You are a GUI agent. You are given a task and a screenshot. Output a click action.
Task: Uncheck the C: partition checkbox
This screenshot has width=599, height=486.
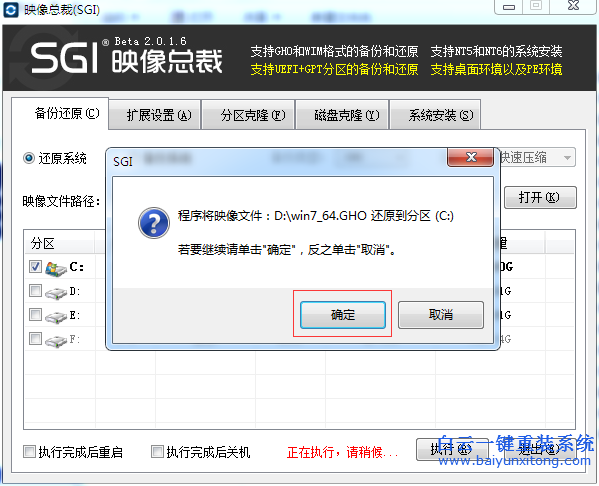[35, 267]
